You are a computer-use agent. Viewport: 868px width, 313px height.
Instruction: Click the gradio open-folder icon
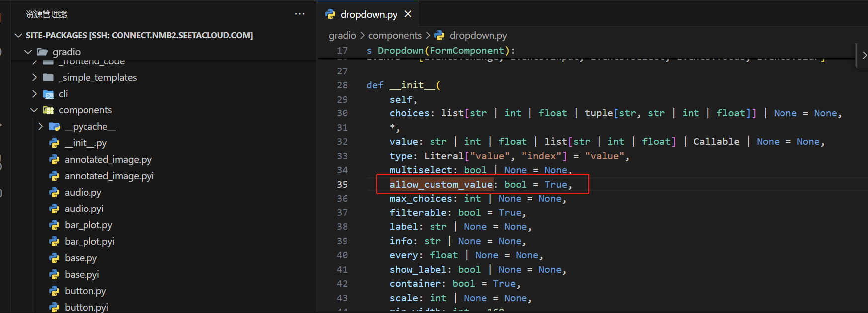pos(43,52)
